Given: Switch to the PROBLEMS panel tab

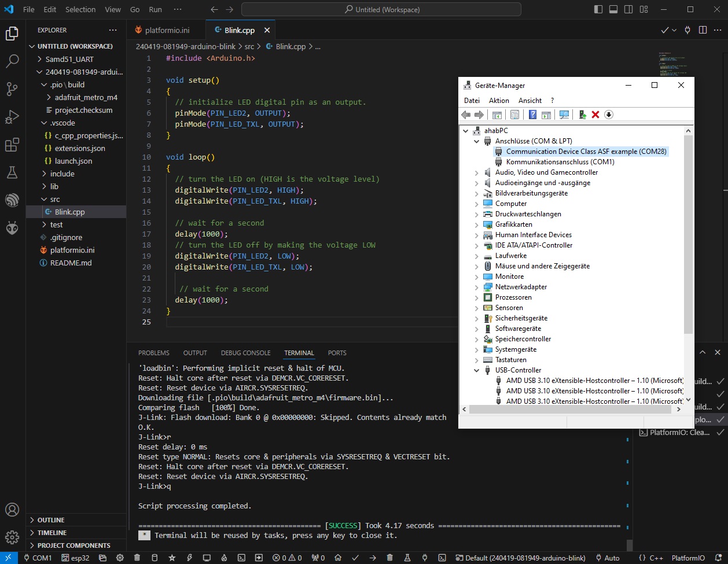Looking at the screenshot, I should point(154,353).
